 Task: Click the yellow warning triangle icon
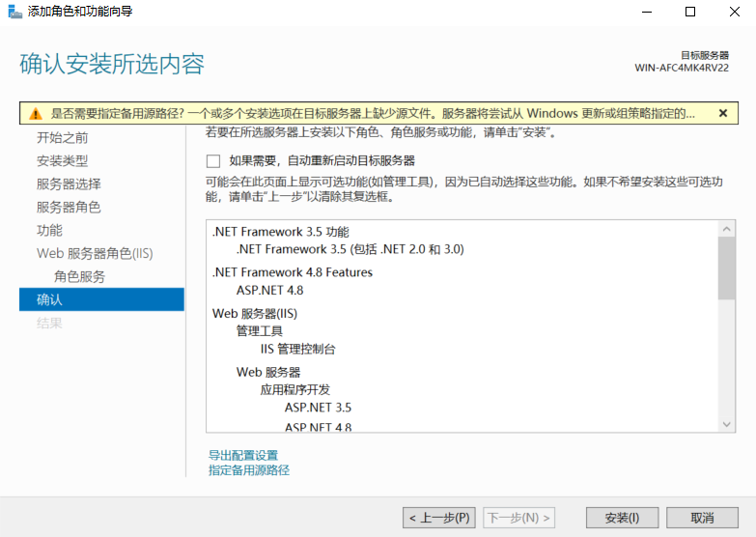coord(35,113)
